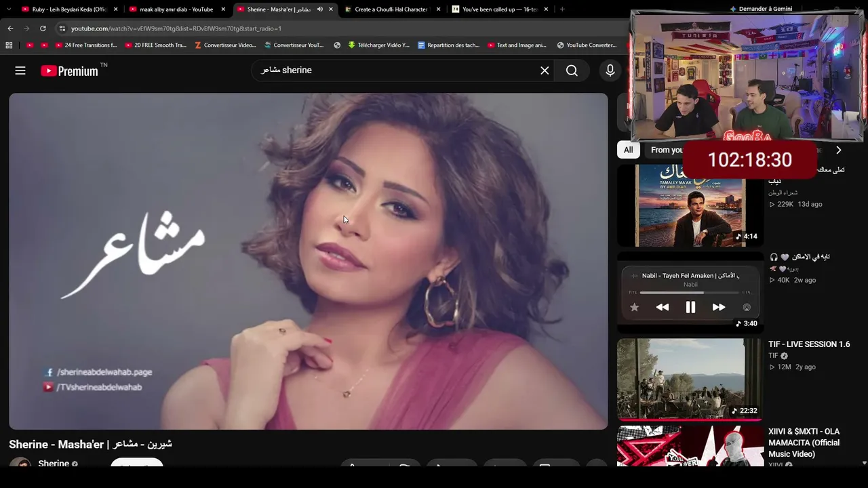This screenshot has height=488, width=868.
Task: Click the 102:18:30 timer overlay
Action: tap(749, 160)
